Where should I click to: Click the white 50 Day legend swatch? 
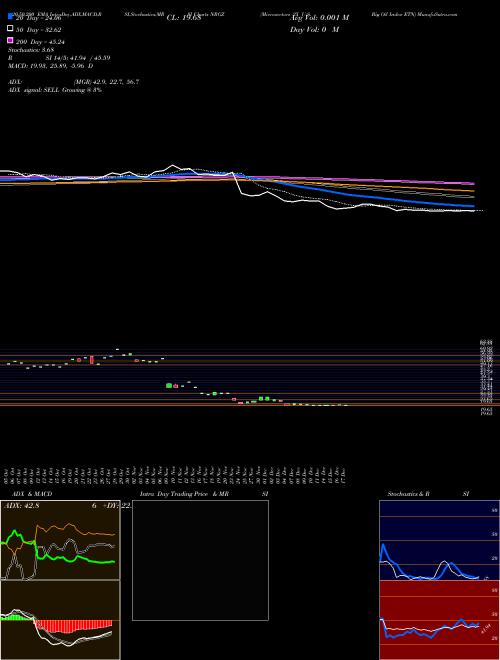tap(10, 29)
